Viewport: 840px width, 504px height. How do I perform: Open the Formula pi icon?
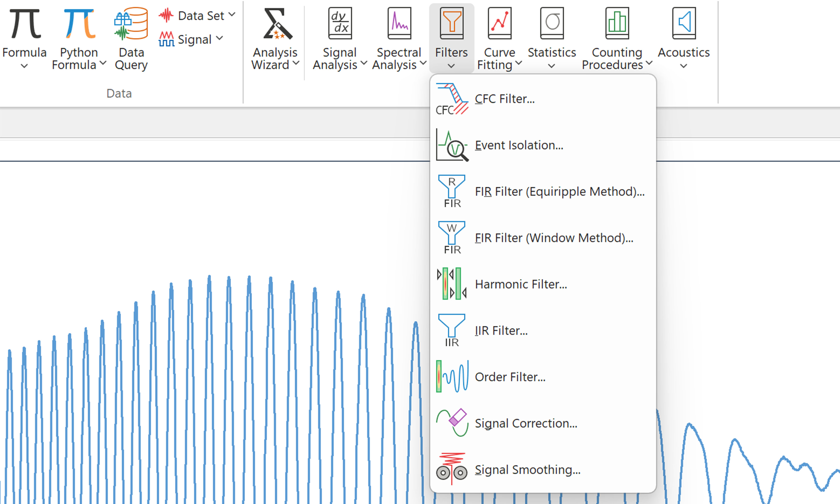point(25,24)
